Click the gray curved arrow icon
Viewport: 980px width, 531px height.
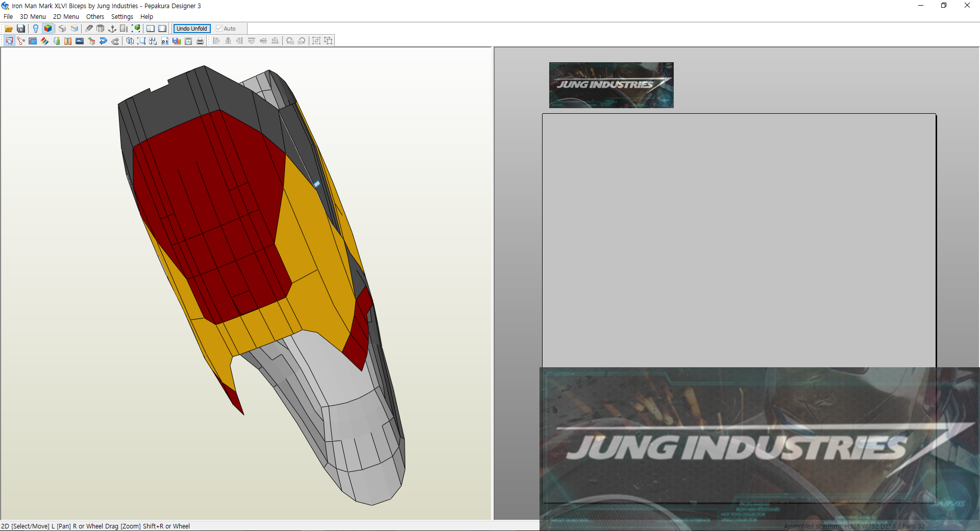(115, 41)
